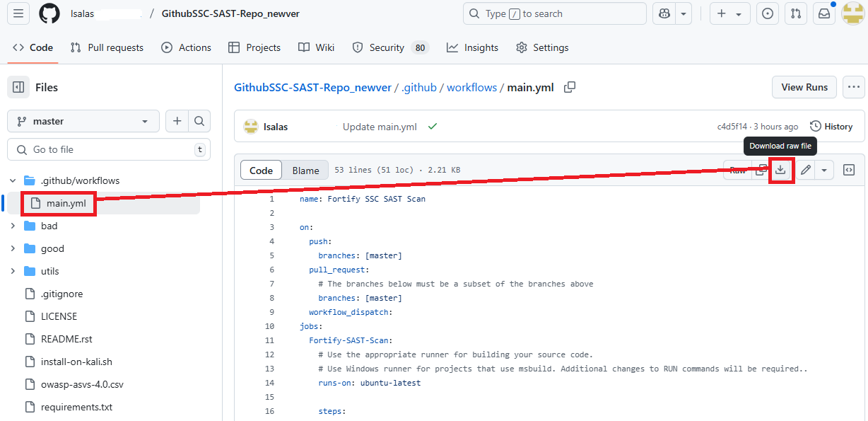Open the notifications inbox icon

tap(823, 13)
